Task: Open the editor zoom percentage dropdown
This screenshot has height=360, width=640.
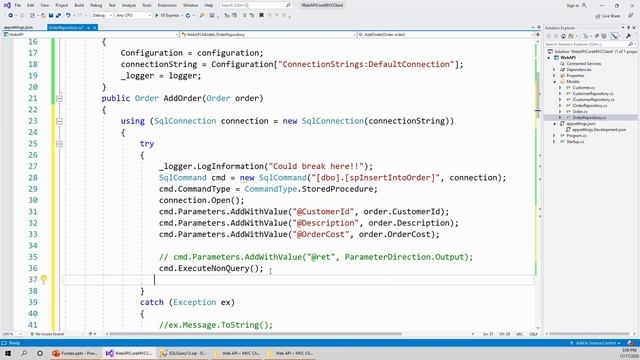Action: (x=11, y=334)
